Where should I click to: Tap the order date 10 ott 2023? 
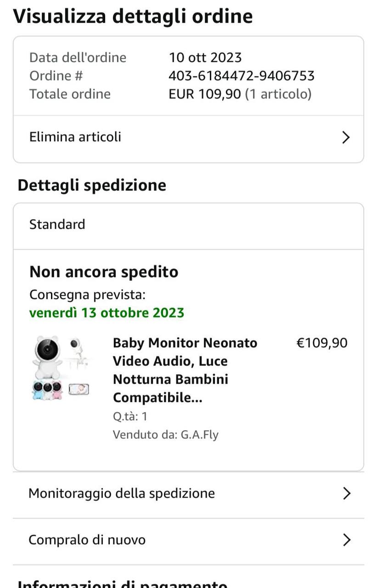click(205, 57)
